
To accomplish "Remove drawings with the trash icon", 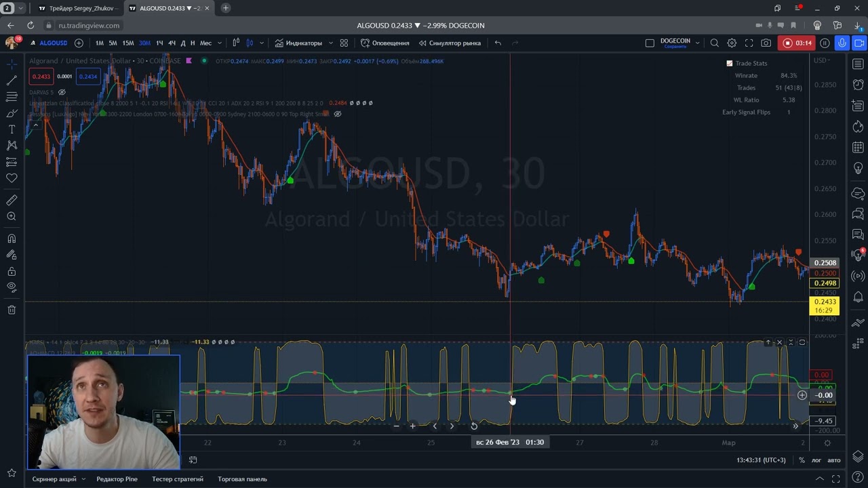I will [x=12, y=310].
